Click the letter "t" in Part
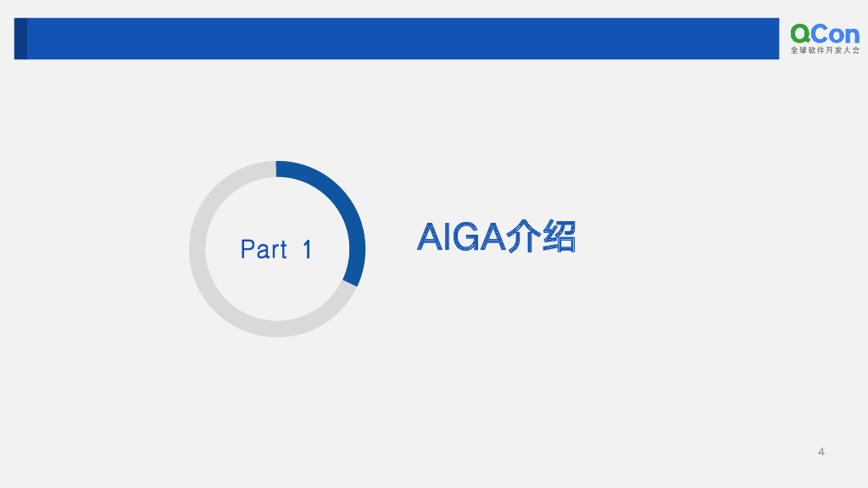Screen dimensions: 868x488 [x=284, y=251]
